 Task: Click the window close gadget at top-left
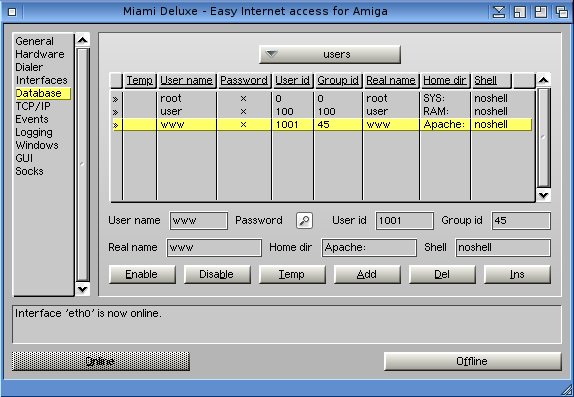coord(12,12)
